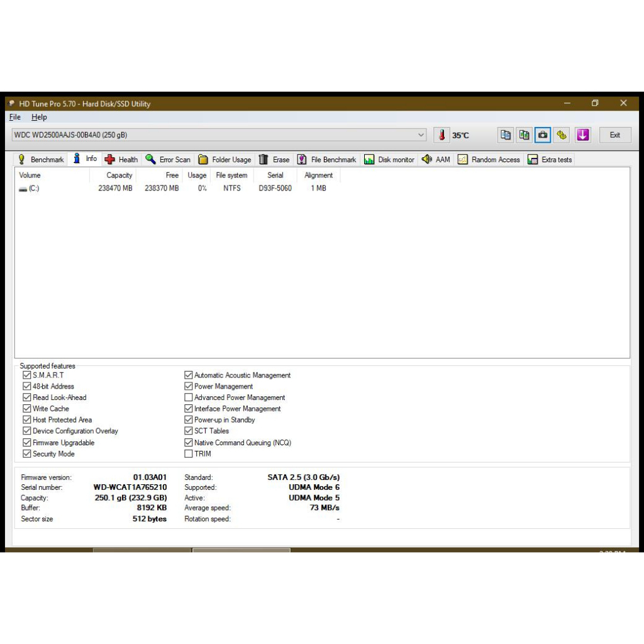Click the copy text to clipboard icon
The image size is (644, 644).
(506, 135)
